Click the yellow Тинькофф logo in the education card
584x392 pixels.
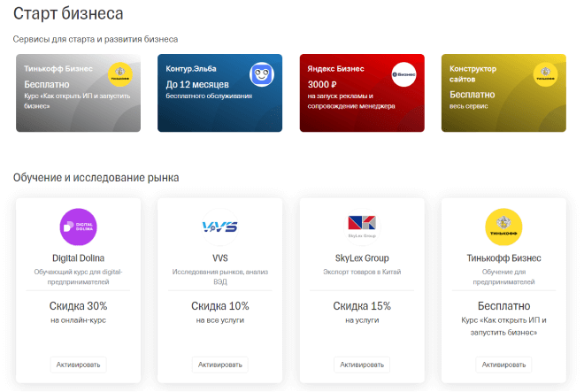coord(503,227)
